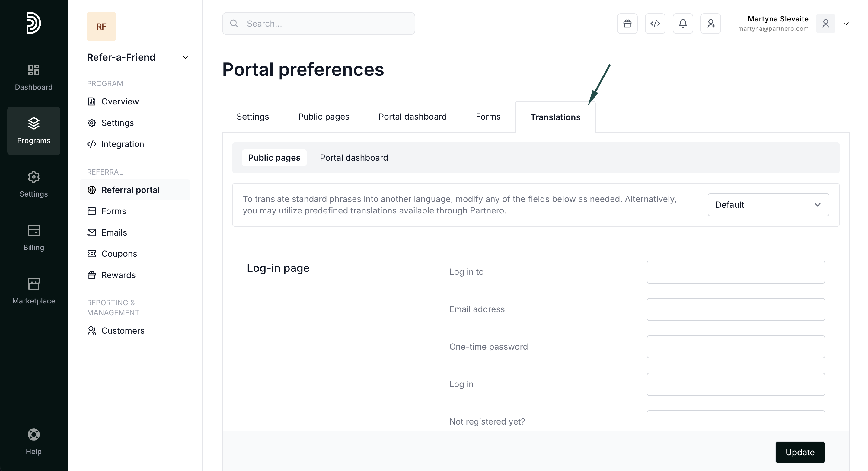Open global Settings in dark sidebar
This screenshot has width=868, height=471.
point(34,184)
